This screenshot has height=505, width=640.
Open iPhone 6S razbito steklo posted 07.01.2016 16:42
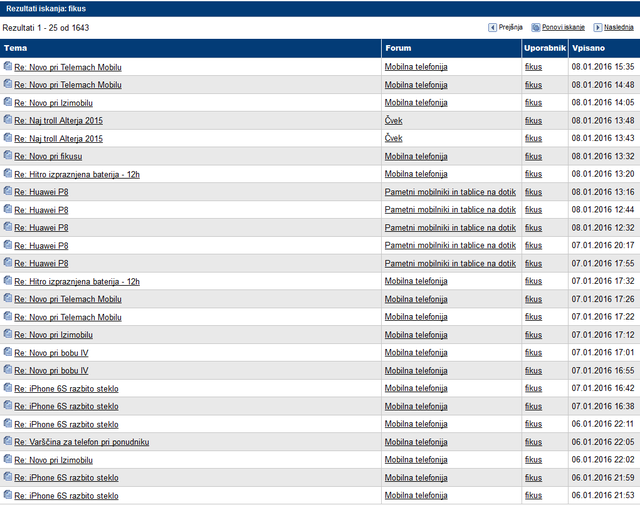[x=66, y=389]
